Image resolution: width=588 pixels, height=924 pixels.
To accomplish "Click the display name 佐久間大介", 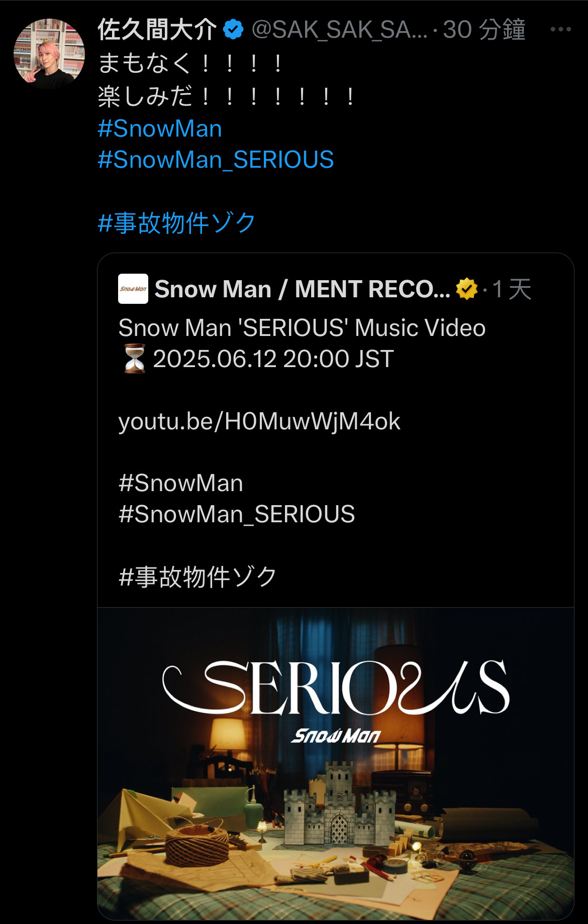I will 157,30.
